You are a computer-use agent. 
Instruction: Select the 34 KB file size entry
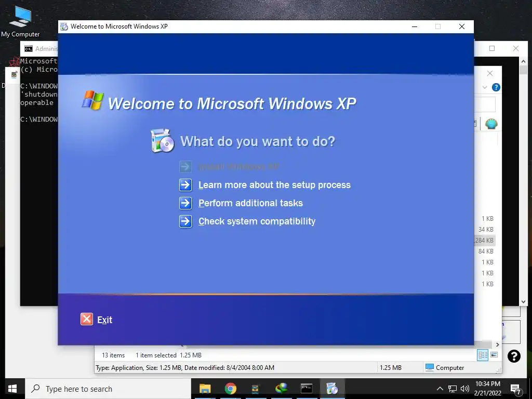pyautogui.click(x=486, y=229)
